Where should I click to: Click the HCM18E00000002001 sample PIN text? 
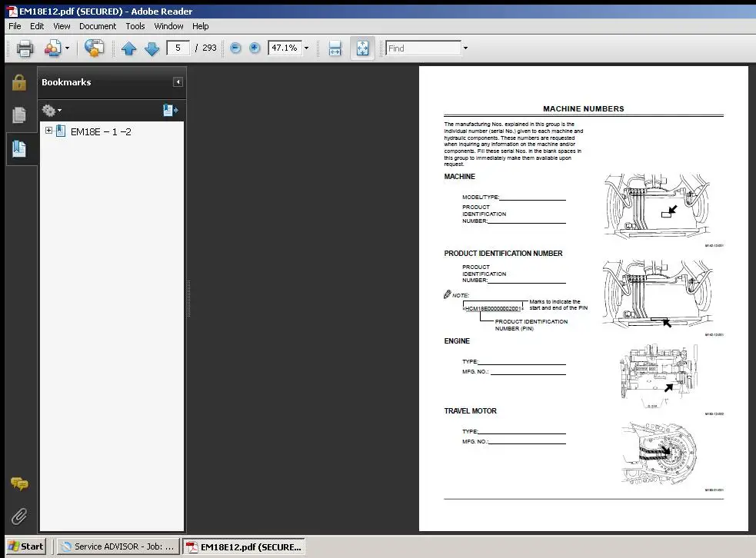coord(493,308)
